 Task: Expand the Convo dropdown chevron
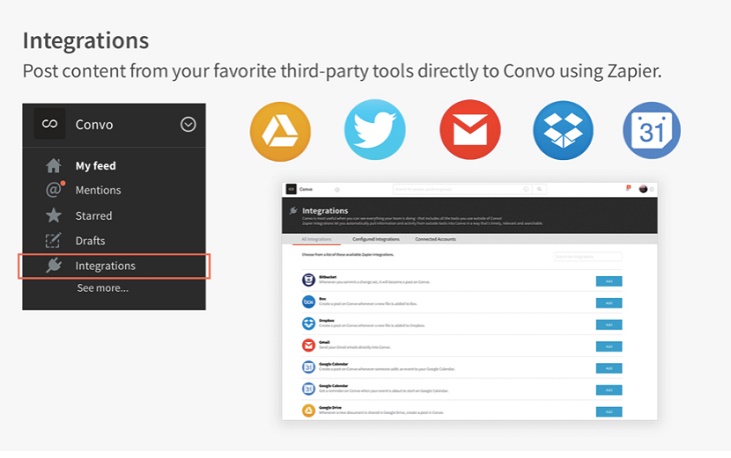[188, 125]
